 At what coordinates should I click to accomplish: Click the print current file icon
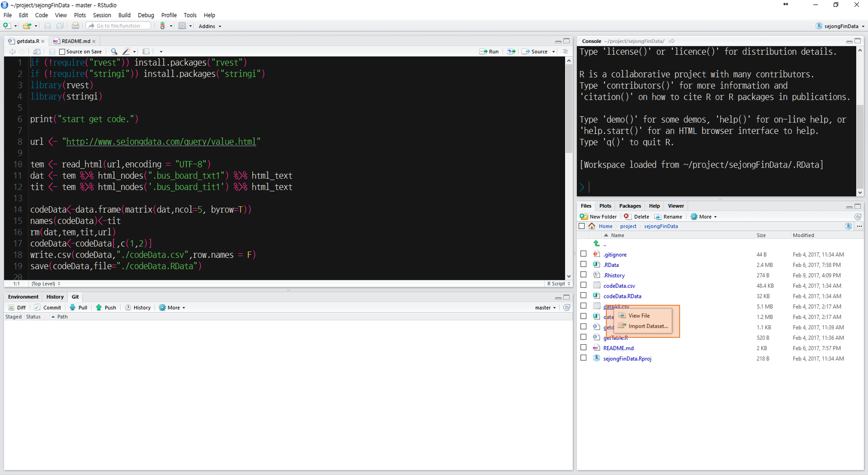(x=76, y=26)
